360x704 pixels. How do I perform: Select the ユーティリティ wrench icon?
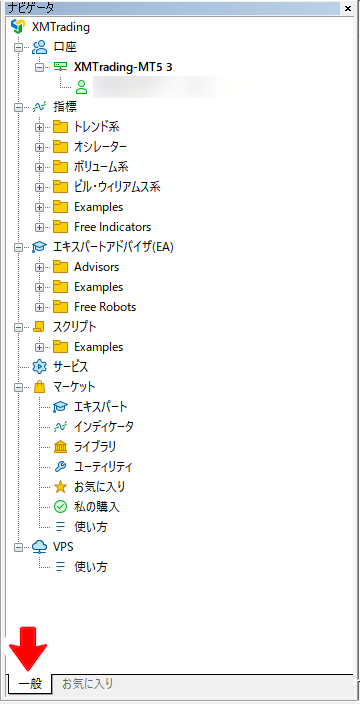click(60, 467)
